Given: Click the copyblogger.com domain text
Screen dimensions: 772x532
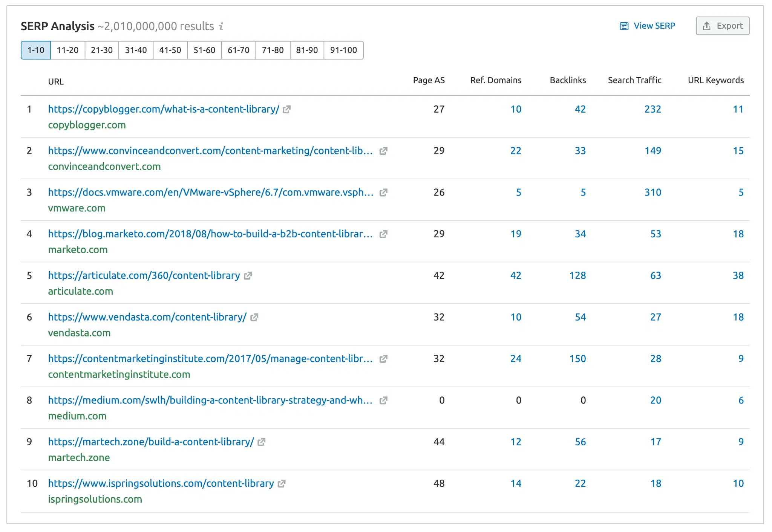Looking at the screenshot, I should pos(87,125).
